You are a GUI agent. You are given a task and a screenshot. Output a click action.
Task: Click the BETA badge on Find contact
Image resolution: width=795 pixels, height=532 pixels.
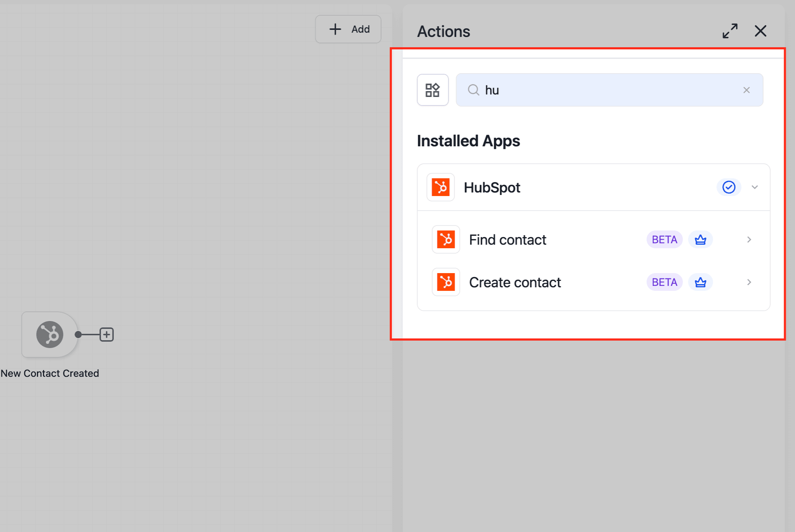coord(664,240)
